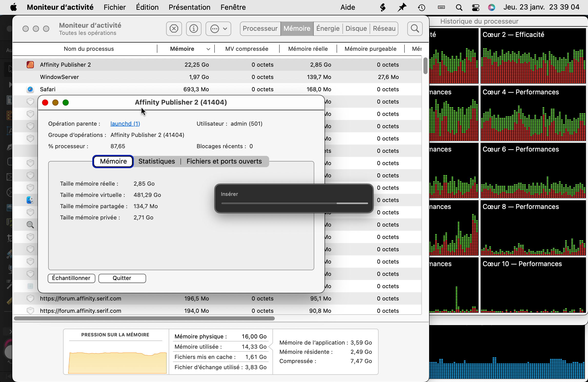Screen dimensions: 588x382
Task: Click the pin icon in the menu bar
Action: click(x=402, y=7)
